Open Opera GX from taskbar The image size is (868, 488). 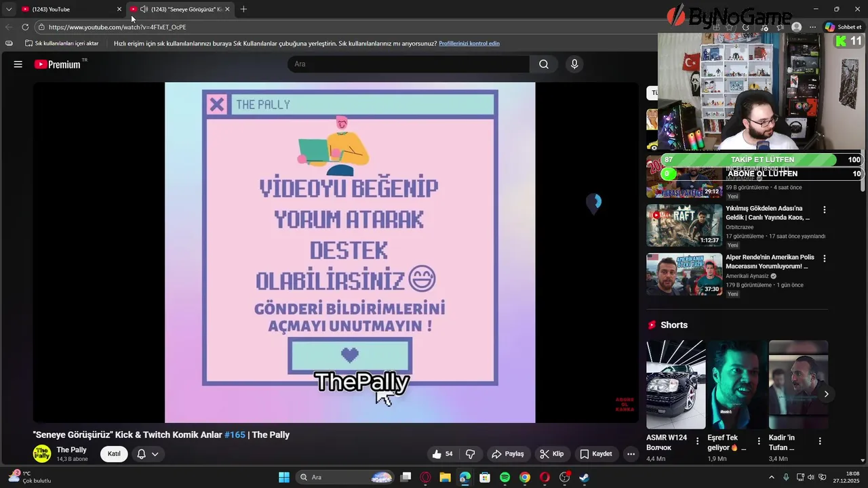click(425, 477)
